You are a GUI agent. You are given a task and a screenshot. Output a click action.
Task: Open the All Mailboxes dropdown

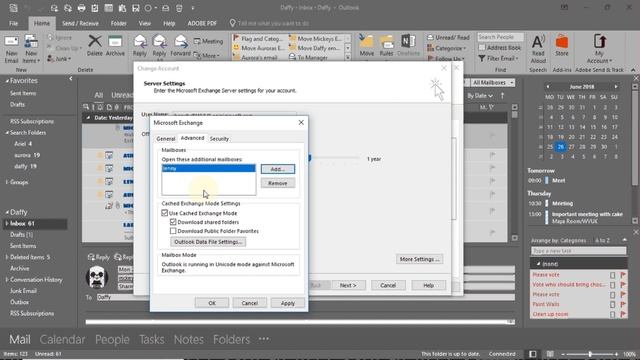(x=493, y=82)
